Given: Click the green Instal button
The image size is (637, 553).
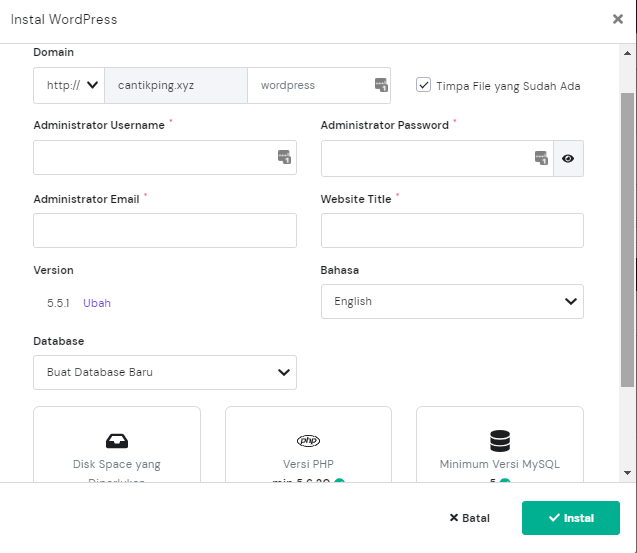Looking at the screenshot, I should 571,518.
